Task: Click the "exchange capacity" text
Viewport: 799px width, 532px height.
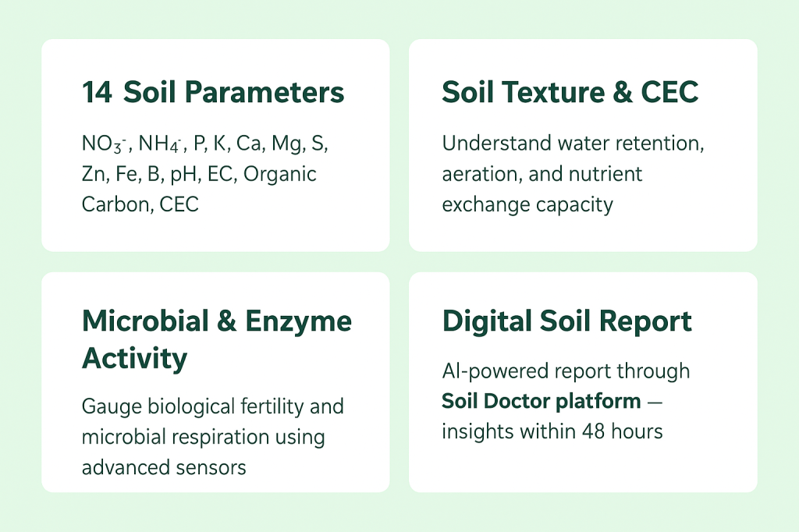Action: coord(527,204)
